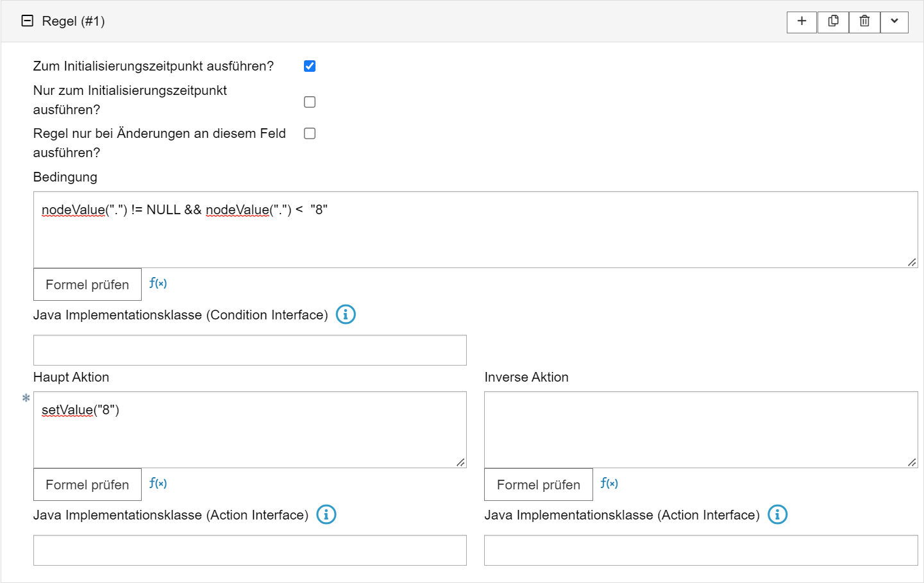This screenshot has width=924, height=583.
Task: Click inside the Inverse Aktion text area
Action: pos(700,430)
